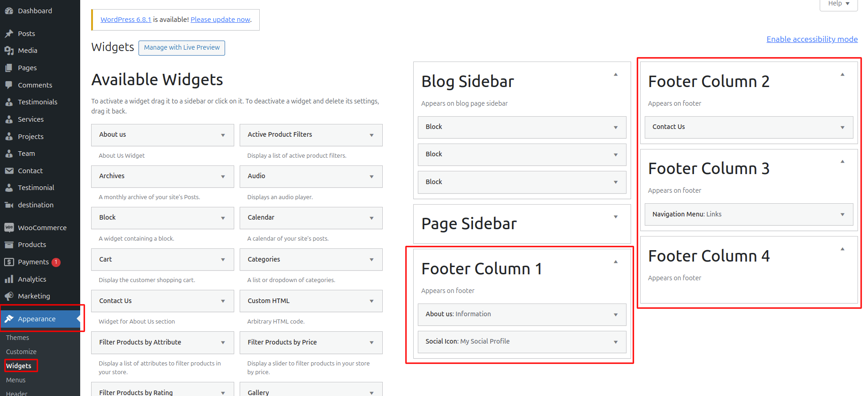Open the Help dropdown tab
868x396 pixels.
click(x=839, y=4)
